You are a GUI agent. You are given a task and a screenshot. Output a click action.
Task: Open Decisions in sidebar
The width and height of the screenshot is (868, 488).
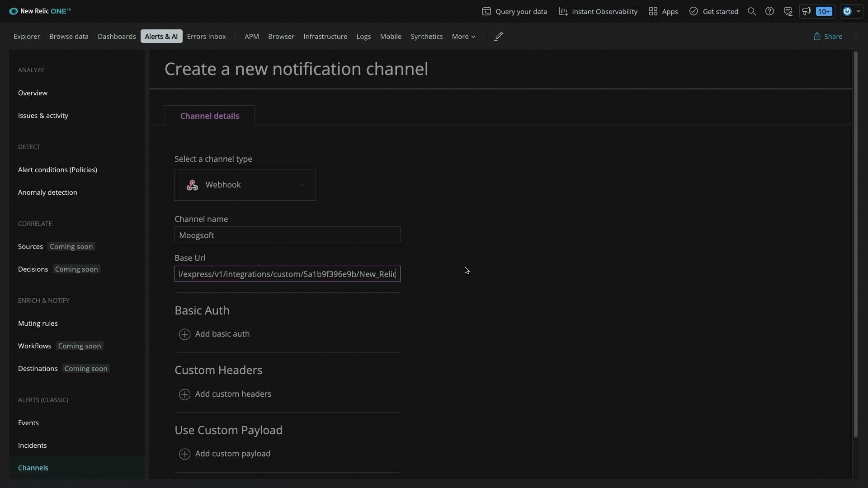tap(33, 269)
